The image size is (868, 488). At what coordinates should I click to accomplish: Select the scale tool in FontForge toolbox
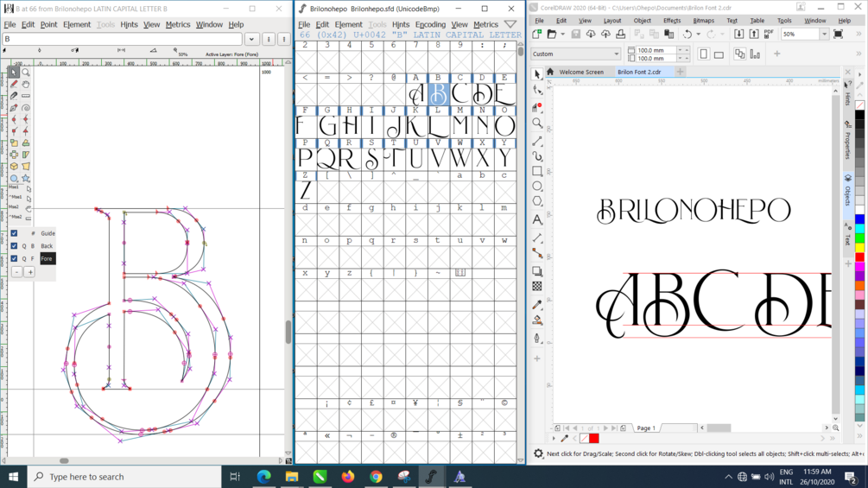coord(14,143)
